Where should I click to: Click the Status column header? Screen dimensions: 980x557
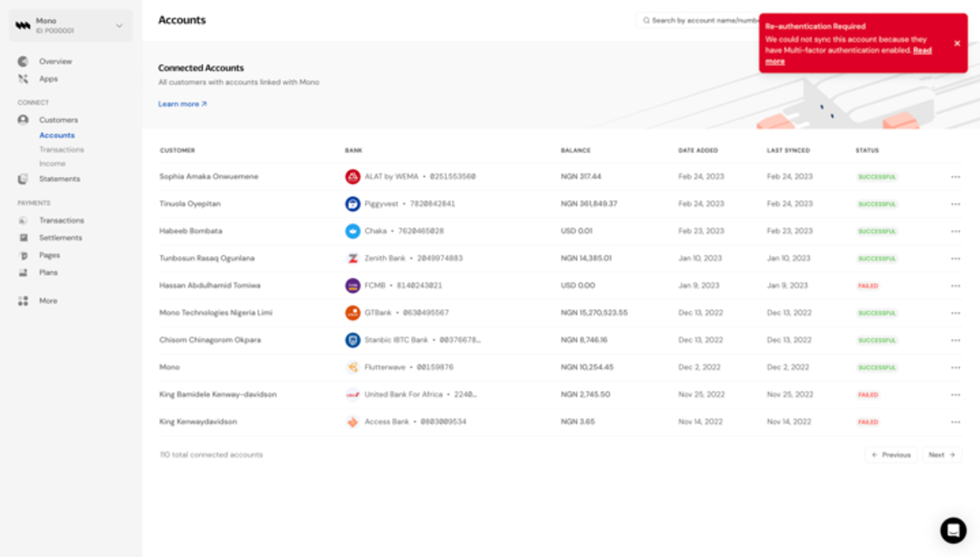tap(867, 150)
